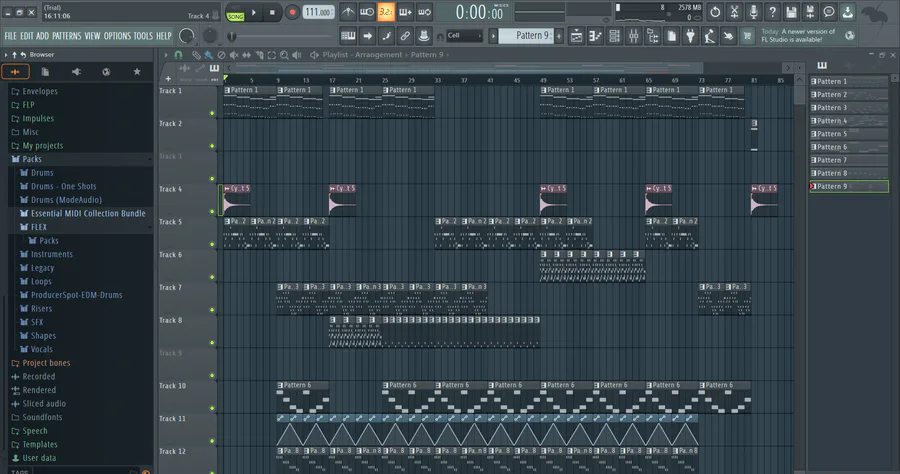Toggle loop recording icon
Image resolution: width=900 pixels, height=474 pixels.
425,12
